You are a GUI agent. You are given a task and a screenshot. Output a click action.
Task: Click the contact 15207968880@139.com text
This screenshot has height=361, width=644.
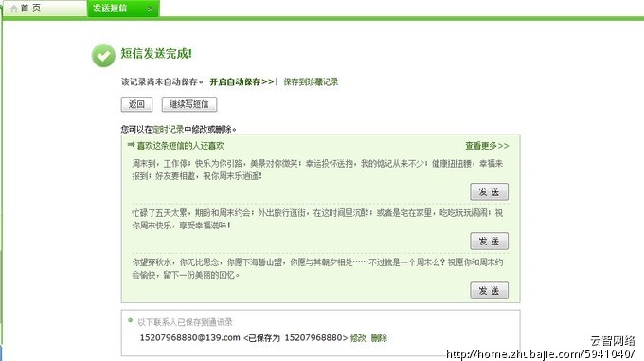click(x=189, y=337)
